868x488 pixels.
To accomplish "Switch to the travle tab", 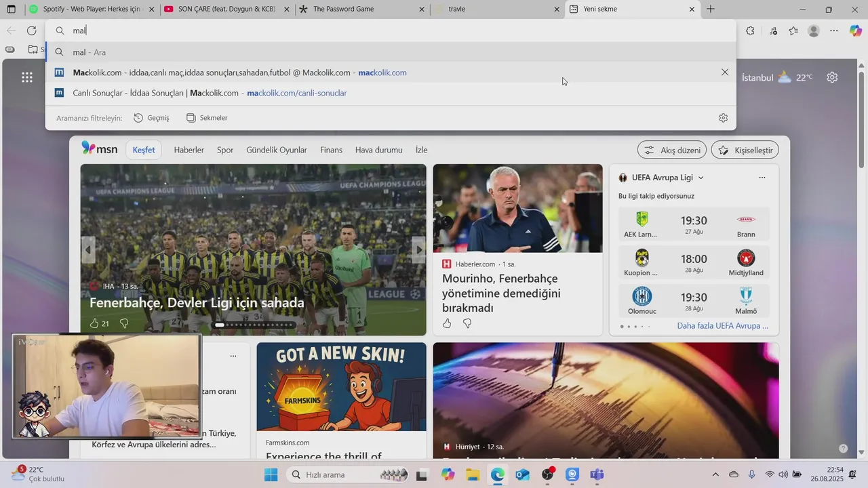I will 498,9.
